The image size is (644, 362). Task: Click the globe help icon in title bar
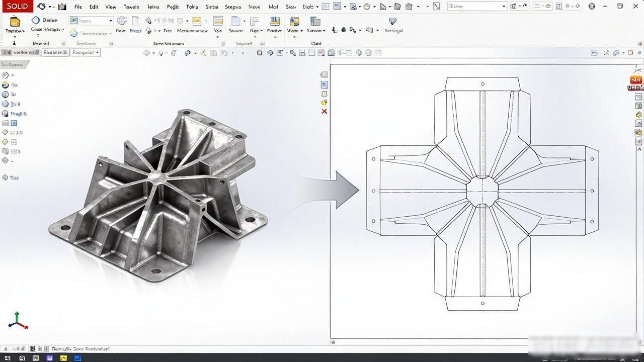click(x=592, y=7)
